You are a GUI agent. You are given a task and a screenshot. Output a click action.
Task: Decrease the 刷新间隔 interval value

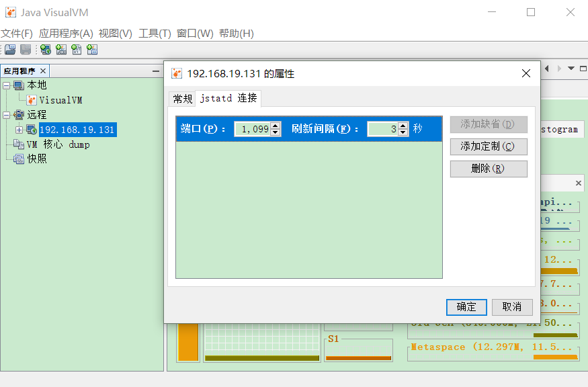[403, 132]
